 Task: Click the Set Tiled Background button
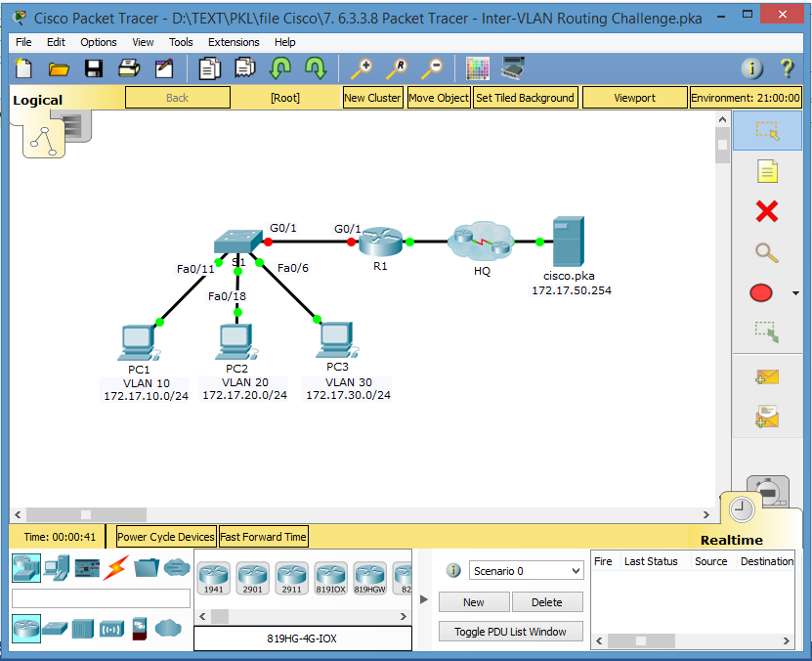525,98
